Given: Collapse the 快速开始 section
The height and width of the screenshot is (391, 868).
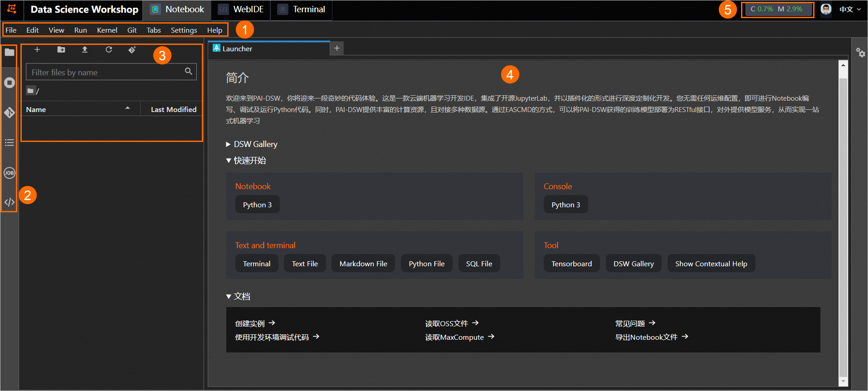Looking at the screenshot, I should click(246, 161).
